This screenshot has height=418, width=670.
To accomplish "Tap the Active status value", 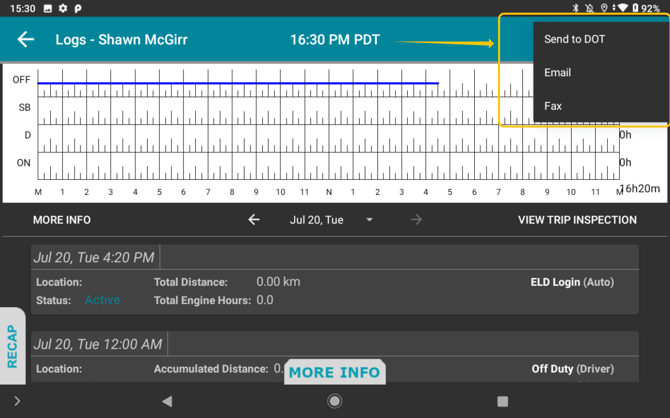I will (x=103, y=300).
